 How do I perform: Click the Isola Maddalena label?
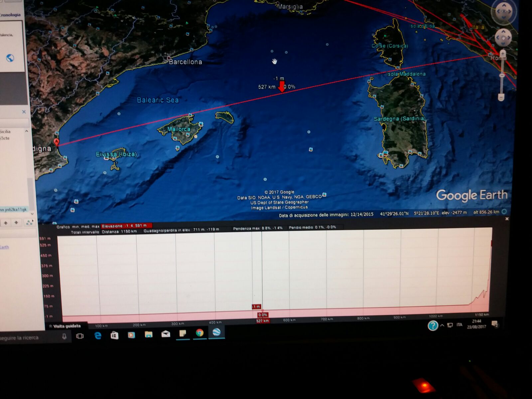pos(406,74)
